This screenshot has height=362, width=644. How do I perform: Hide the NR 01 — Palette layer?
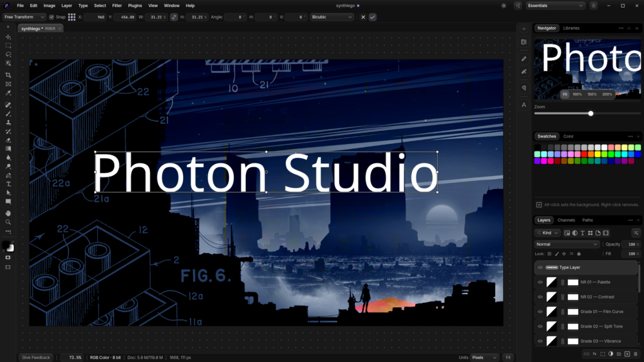pos(540,282)
